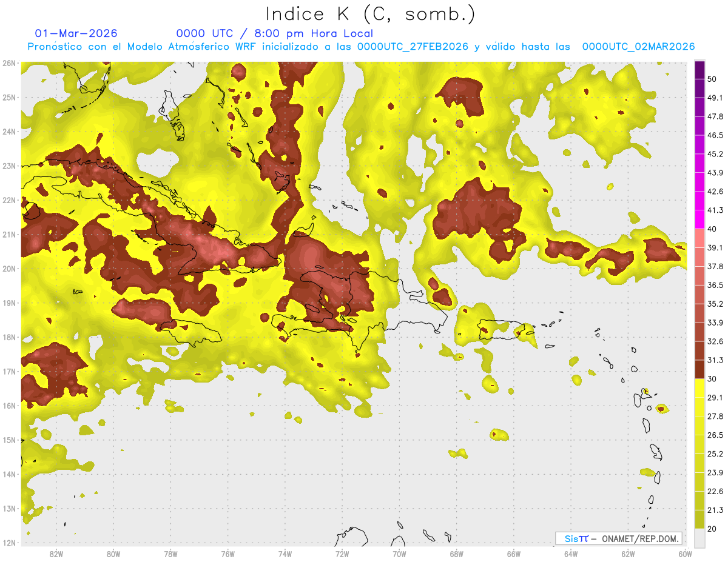This screenshot has height=562, width=728.
Task: Click the bright yellow colorbar segment between 29.1 and 30
Action: coord(699,388)
